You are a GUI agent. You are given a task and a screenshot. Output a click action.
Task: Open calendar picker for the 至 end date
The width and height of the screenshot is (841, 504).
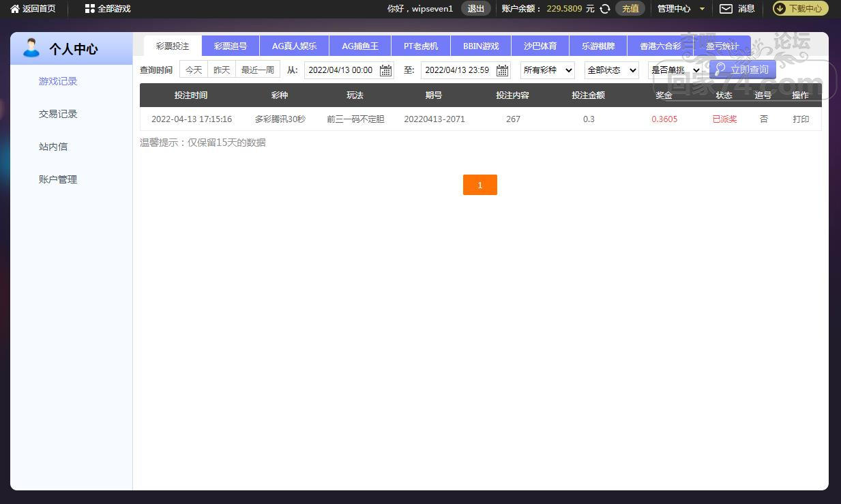(503, 70)
